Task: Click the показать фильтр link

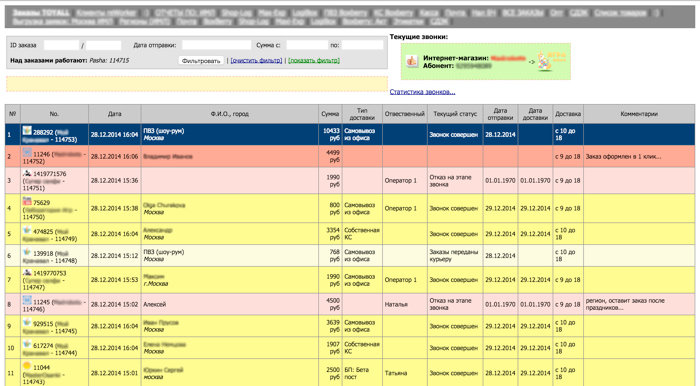Action: [x=314, y=60]
